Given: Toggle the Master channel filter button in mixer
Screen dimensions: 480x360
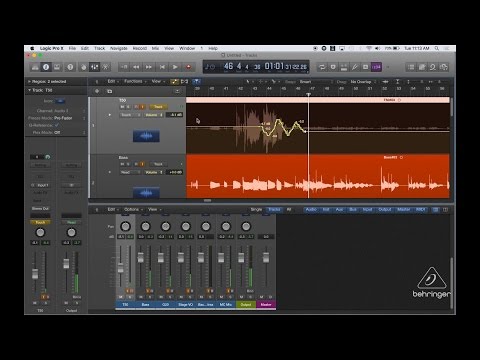Looking at the screenshot, I should click(x=404, y=210).
